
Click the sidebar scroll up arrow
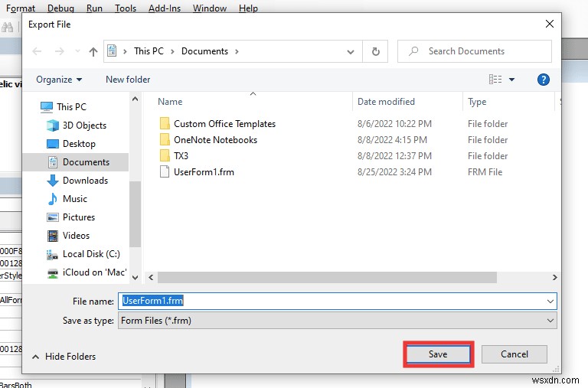coord(136,99)
